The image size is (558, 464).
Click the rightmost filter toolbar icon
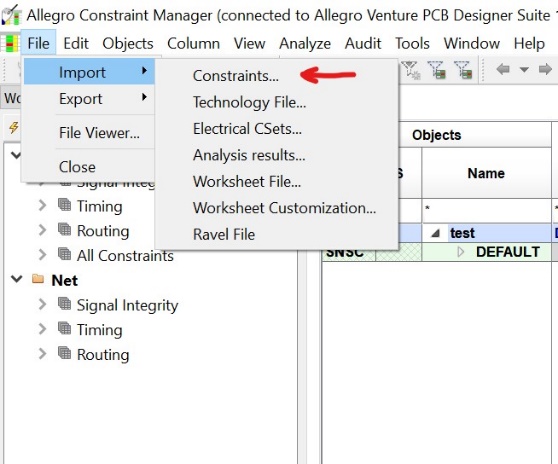[x=463, y=69]
